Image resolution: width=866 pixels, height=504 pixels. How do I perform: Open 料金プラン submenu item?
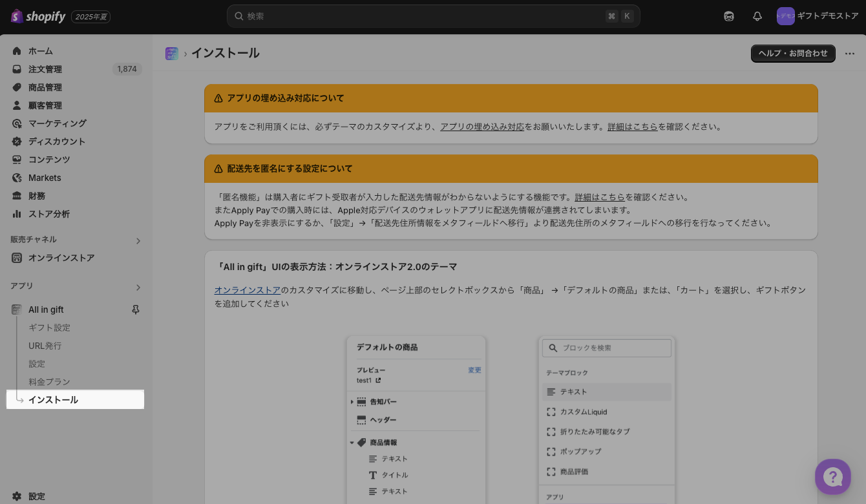(49, 382)
